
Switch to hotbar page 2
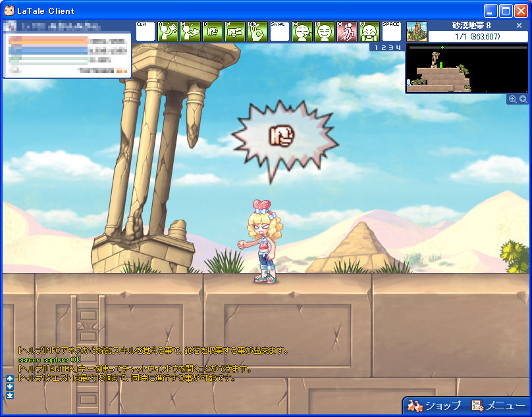383,47
